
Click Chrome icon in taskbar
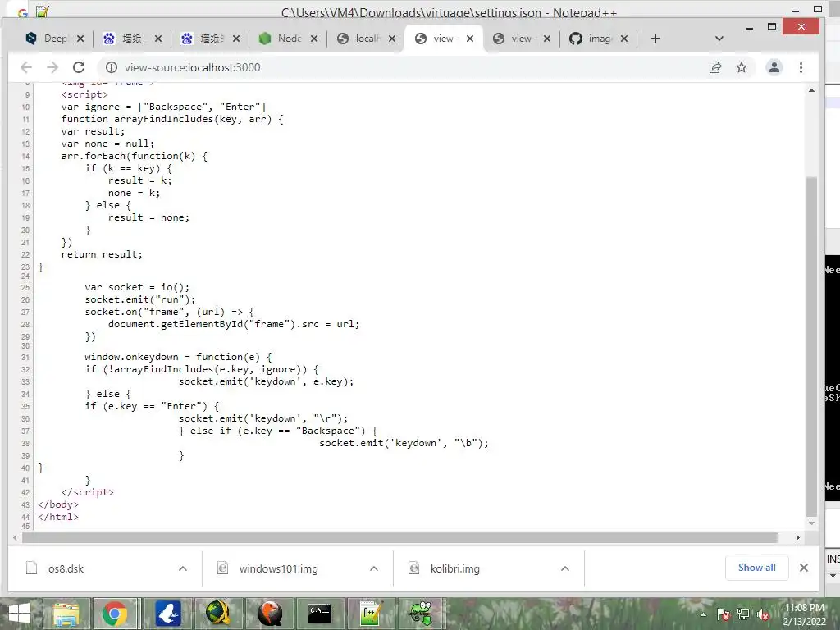tap(114, 614)
